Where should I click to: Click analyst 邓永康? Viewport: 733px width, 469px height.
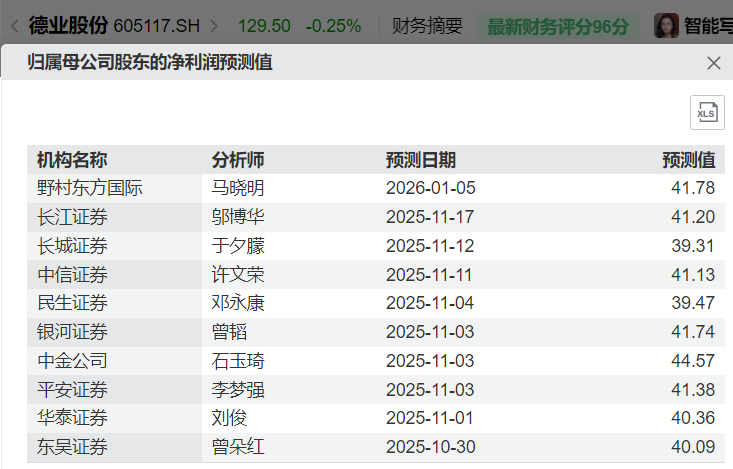click(x=237, y=303)
